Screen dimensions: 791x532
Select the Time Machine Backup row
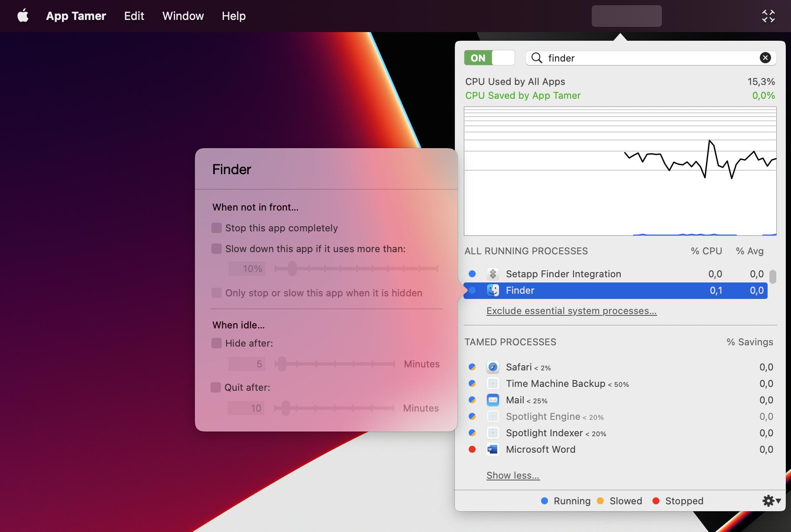point(620,383)
